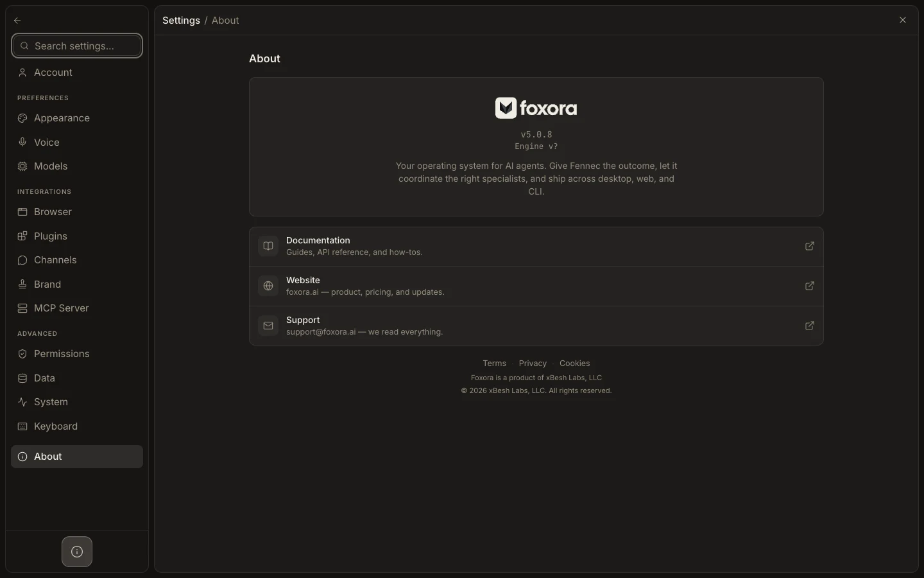Click the Data database icon
Screen dimensions: 924x578
(x=22, y=378)
